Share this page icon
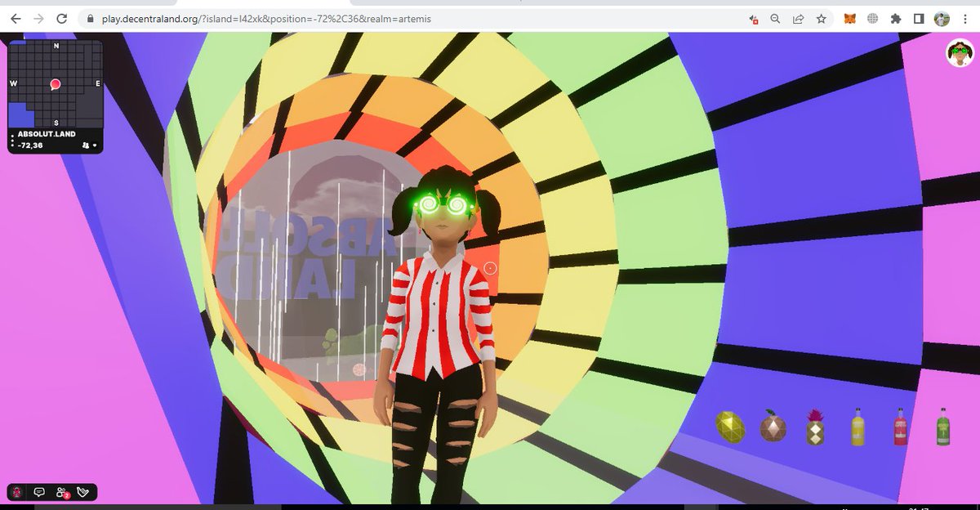Viewport: 980px width, 510px height. coord(798,18)
